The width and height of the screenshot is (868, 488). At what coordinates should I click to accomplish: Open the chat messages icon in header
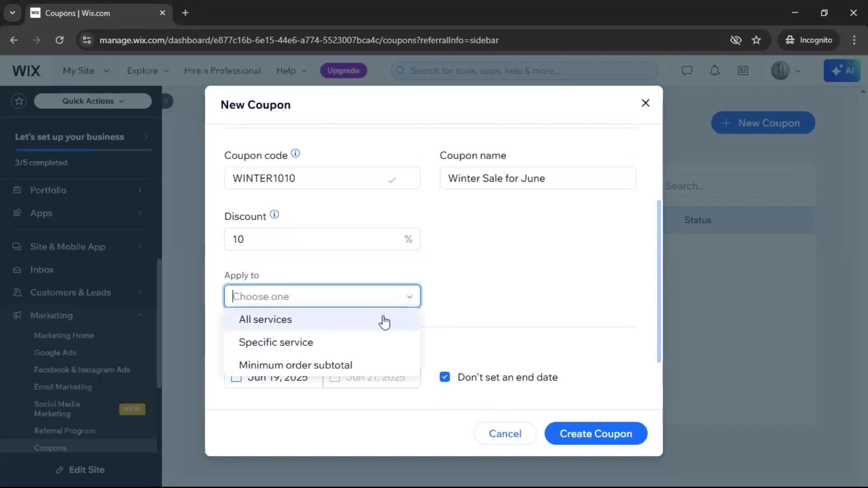[x=687, y=71]
